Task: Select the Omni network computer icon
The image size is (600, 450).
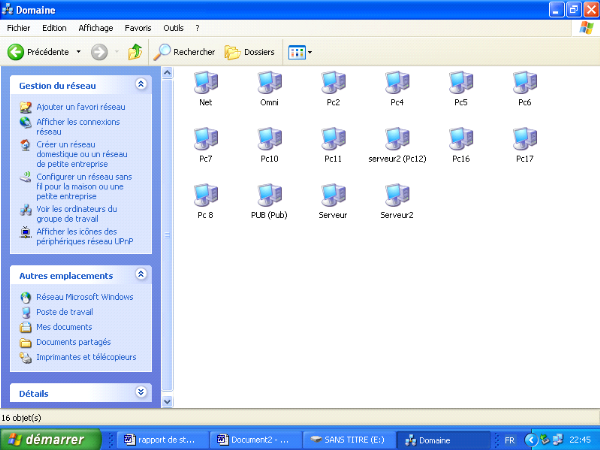Action: click(x=269, y=83)
